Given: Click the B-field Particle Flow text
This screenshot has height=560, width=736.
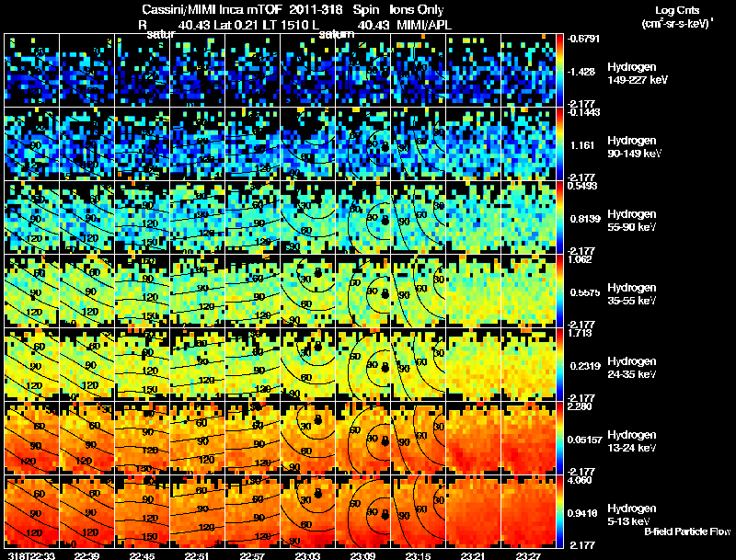Looking at the screenshot, I should [x=686, y=531].
